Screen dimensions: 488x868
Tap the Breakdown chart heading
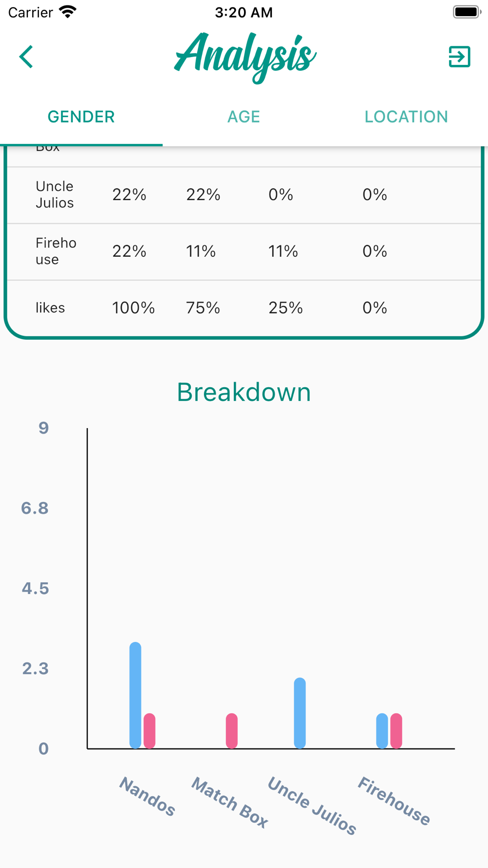pyautogui.click(x=244, y=392)
